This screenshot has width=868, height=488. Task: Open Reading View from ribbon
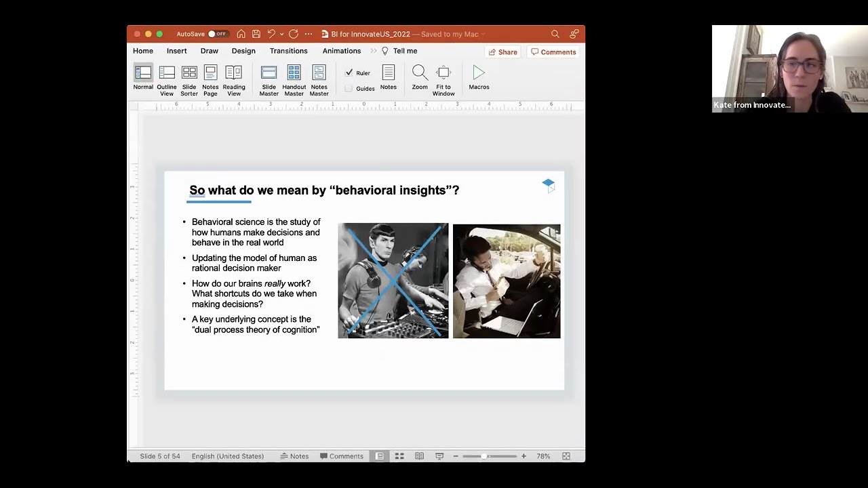(x=234, y=81)
